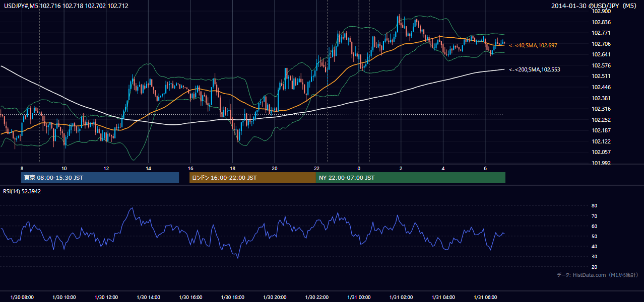
Task: Click the RSI scale value 60
Action: tap(595, 226)
